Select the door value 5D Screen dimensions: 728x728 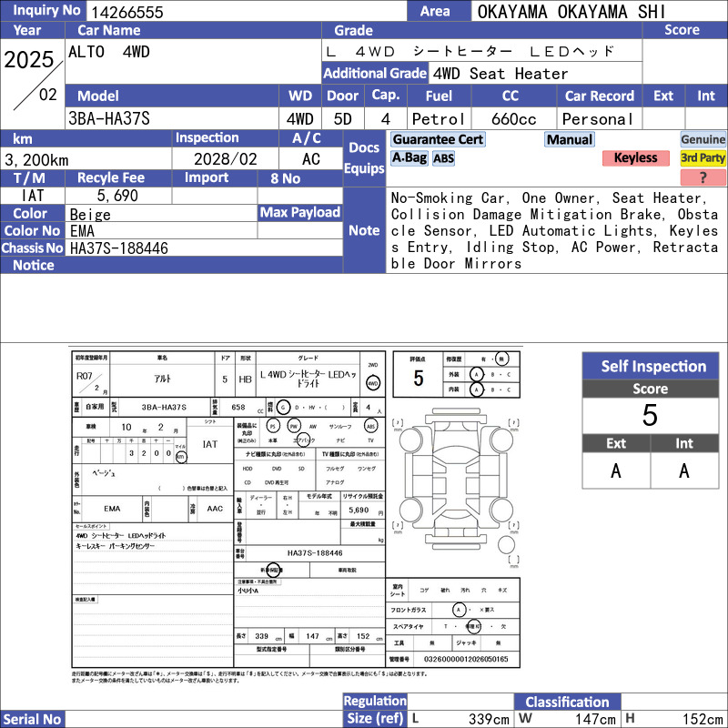343,119
